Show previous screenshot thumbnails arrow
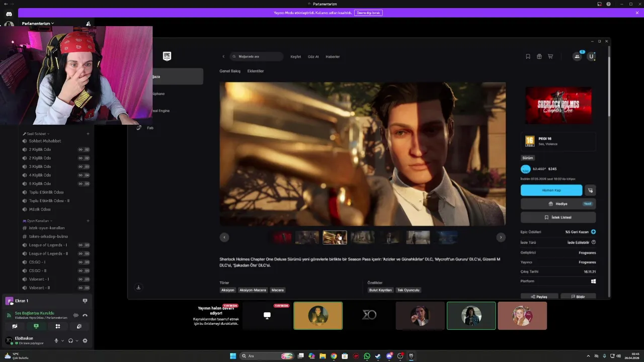This screenshot has width=644, height=362. tap(224, 237)
